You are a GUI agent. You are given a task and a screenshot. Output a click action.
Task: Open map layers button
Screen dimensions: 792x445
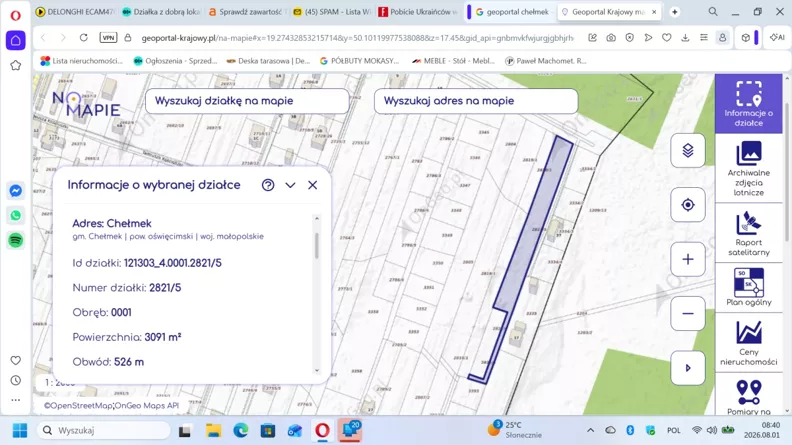tap(687, 151)
